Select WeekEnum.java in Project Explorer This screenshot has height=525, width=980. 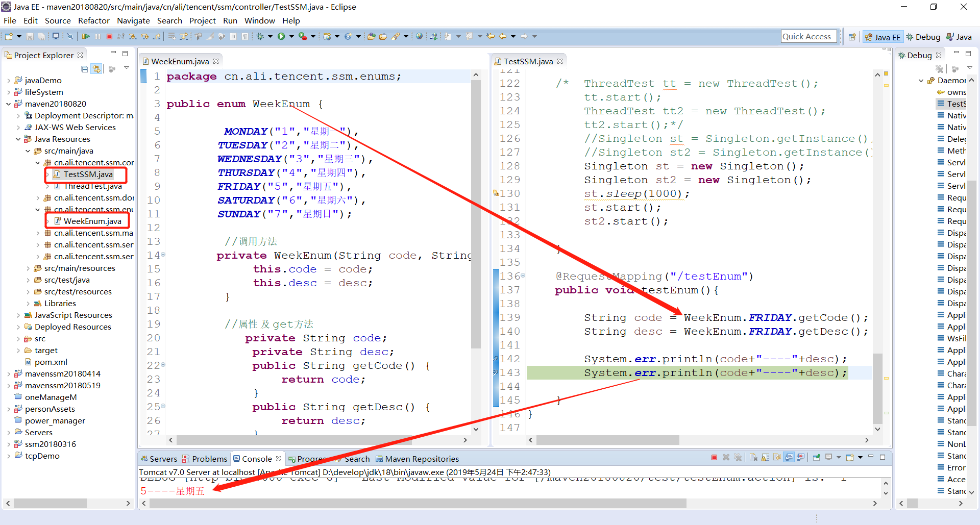pyautogui.click(x=92, y=221)
